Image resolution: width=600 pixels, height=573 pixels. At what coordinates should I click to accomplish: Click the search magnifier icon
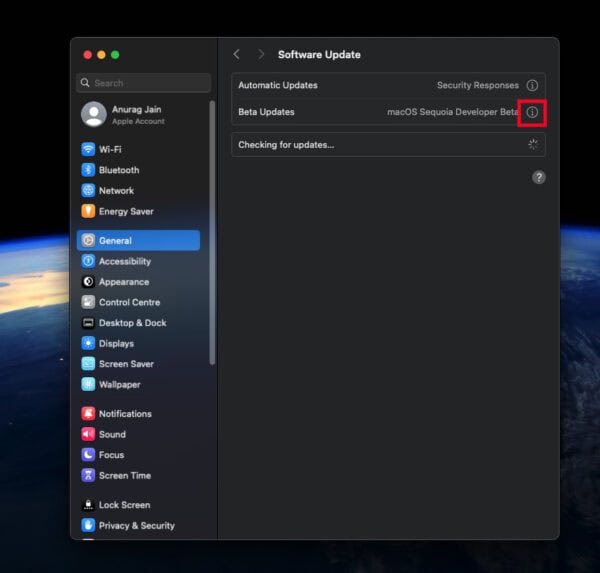click(x=85, y=83)
